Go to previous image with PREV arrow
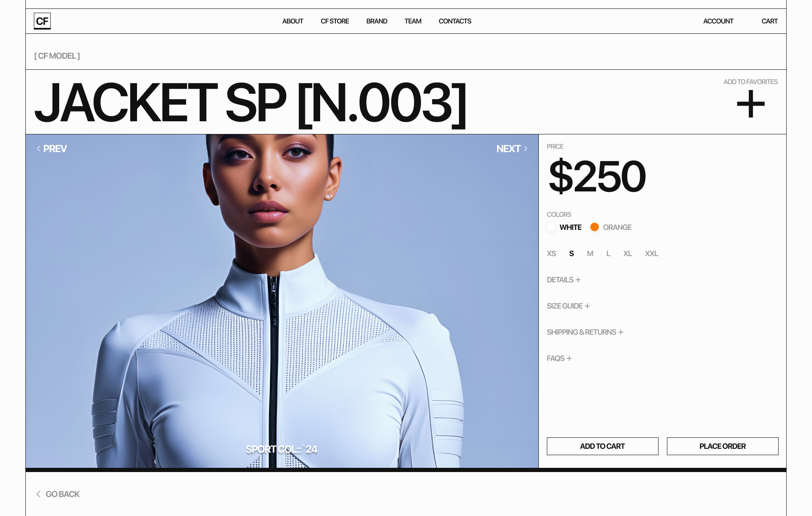The height and width of the screenshot is (516, 812). (52, 149)
